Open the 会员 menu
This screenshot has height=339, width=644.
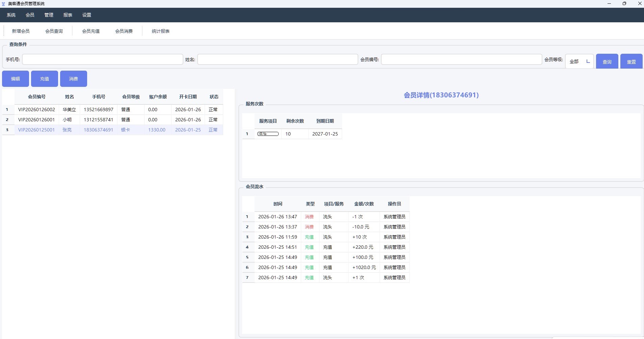point(30,15)
